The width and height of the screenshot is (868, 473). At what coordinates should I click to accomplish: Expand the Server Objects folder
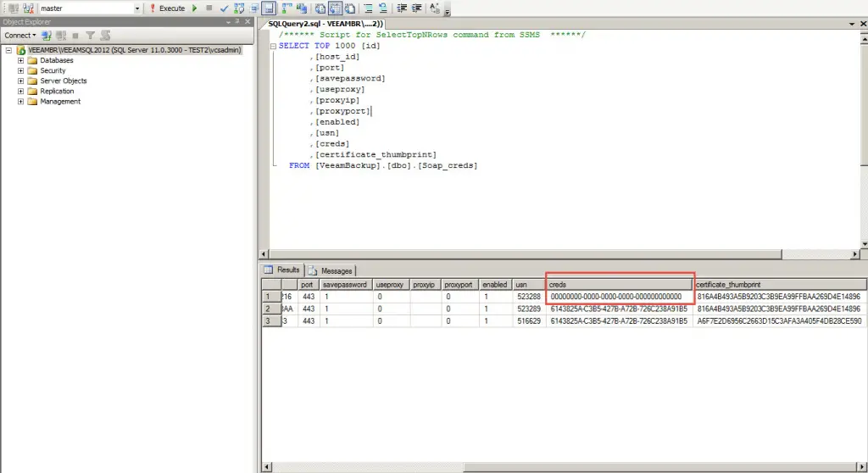point(20,81)
